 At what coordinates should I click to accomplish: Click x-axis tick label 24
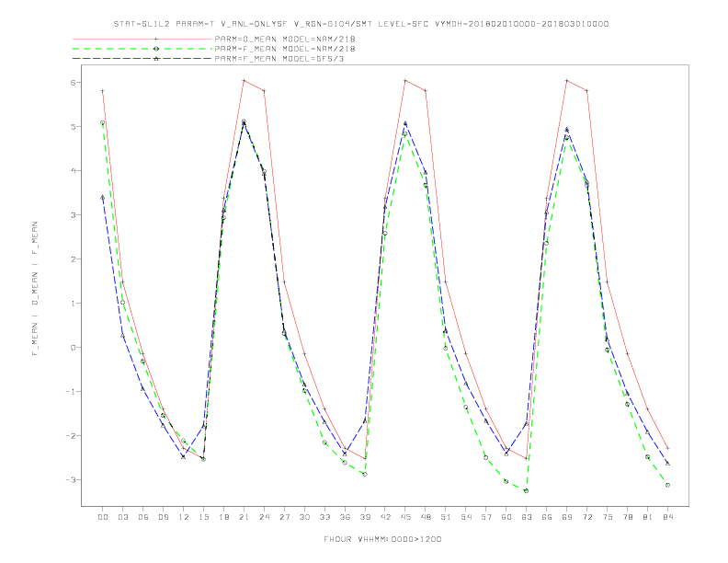pos(264,517)
